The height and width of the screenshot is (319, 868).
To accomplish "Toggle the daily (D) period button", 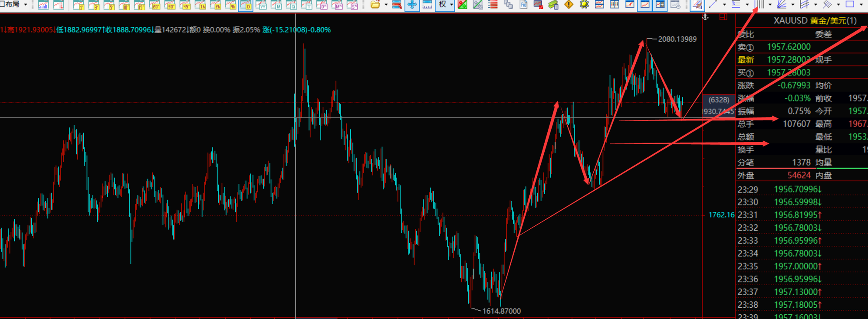I will [x=246, y=5].
